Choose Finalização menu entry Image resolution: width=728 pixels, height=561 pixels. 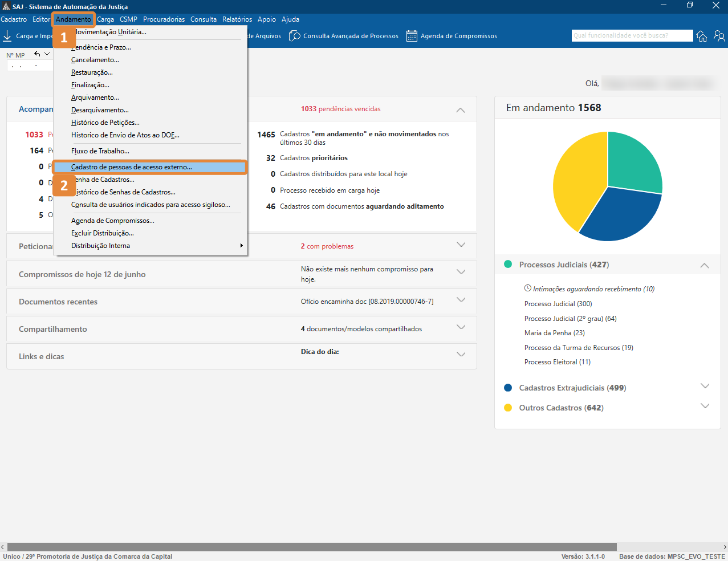150,85
